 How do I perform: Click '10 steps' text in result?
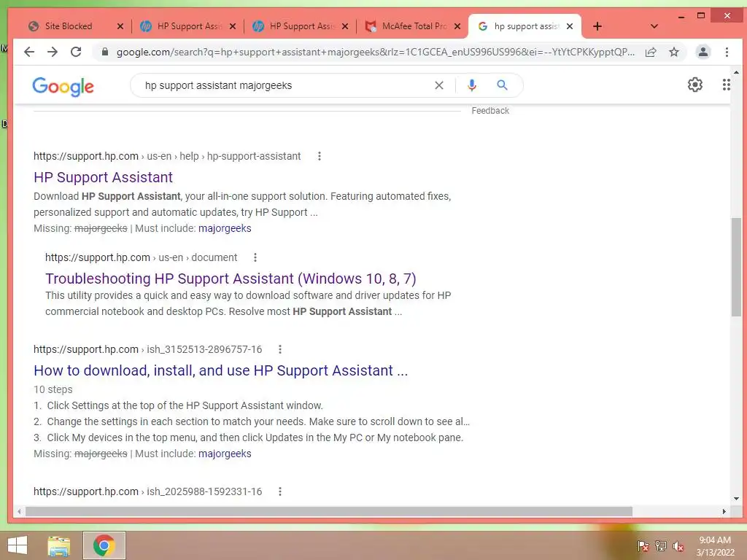click(53, 389)
